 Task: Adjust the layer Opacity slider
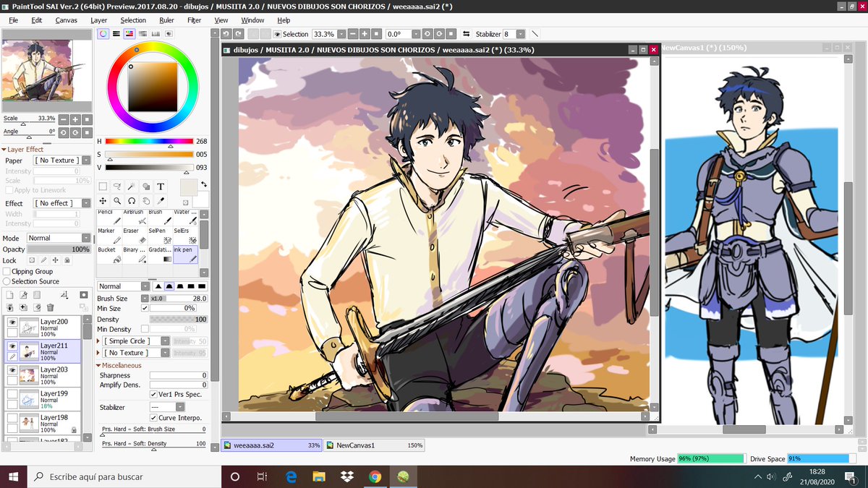coord(59,249)
